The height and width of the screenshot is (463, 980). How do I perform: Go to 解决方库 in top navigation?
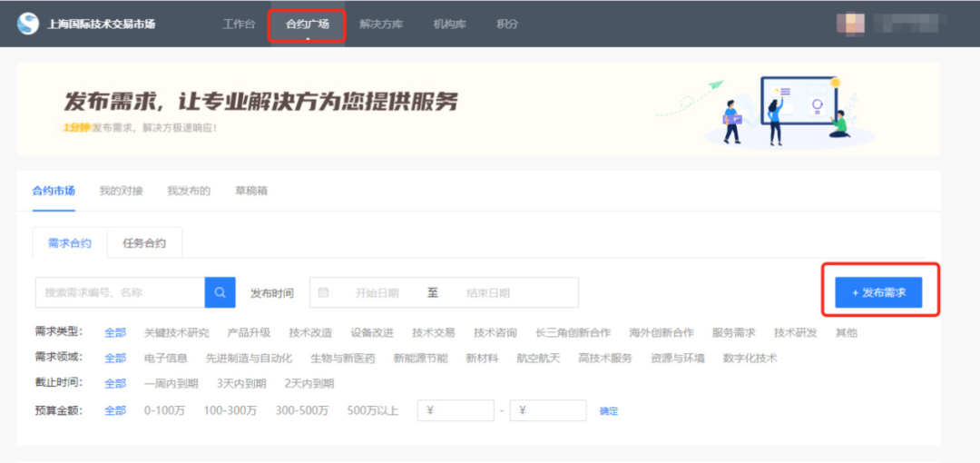click(x=380, y=25)
